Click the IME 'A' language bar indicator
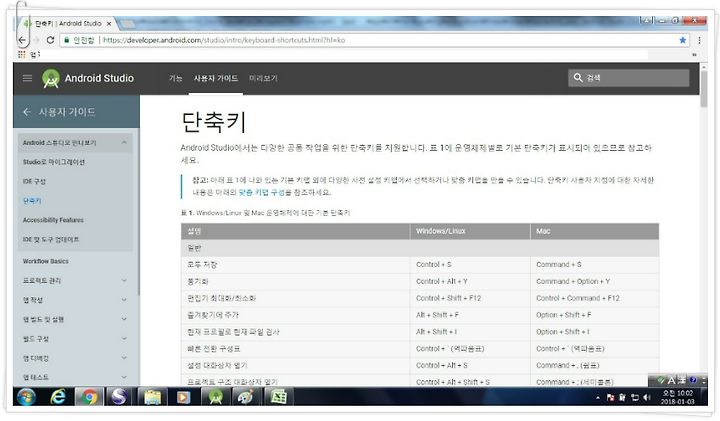 (x=671, y=381)
